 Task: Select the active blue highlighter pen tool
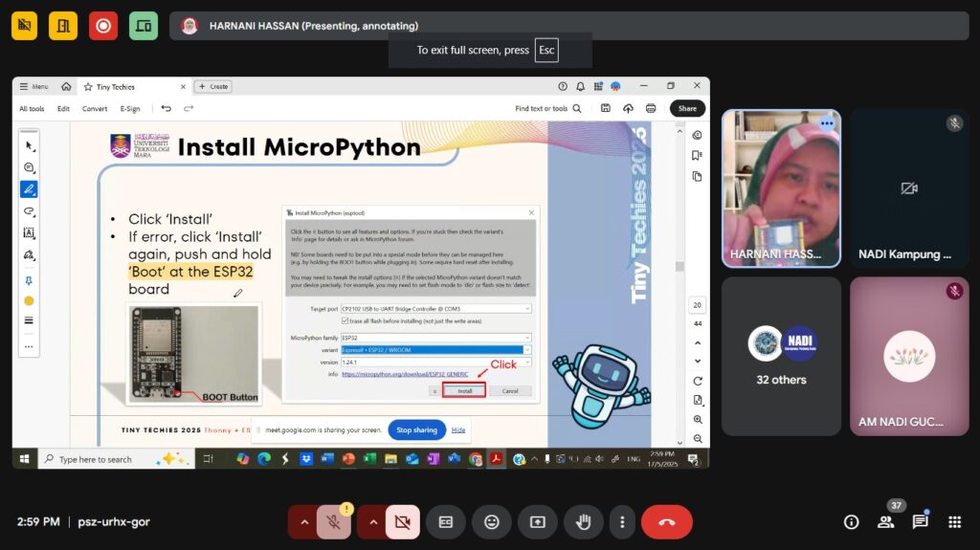29,189
